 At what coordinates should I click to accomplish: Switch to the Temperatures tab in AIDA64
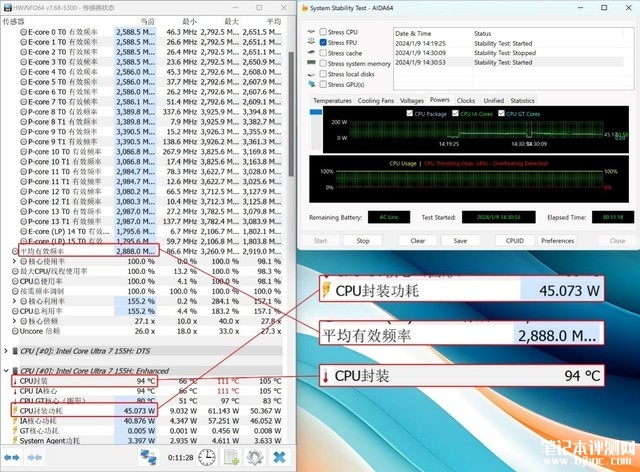pos(332,100)
